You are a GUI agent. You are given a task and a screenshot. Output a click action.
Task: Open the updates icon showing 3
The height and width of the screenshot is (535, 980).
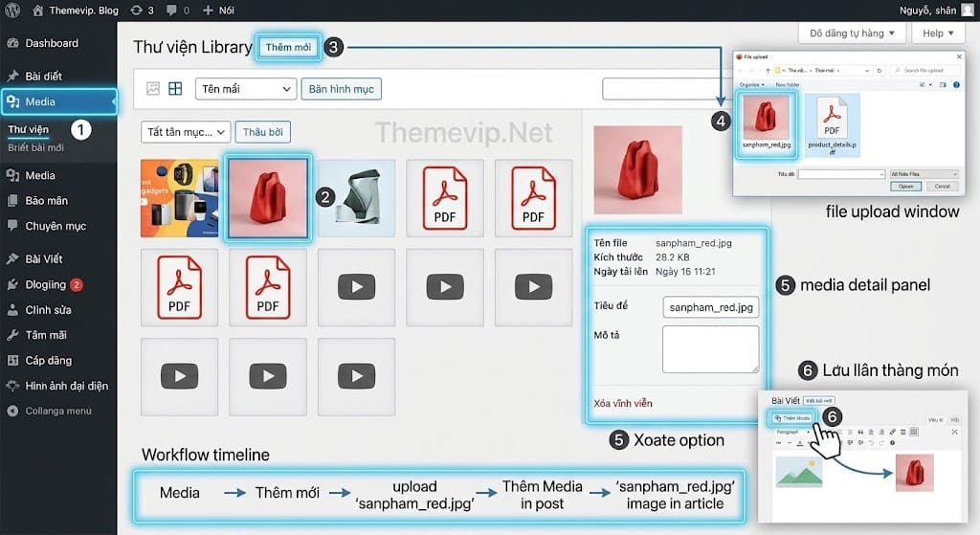(137, 11)
